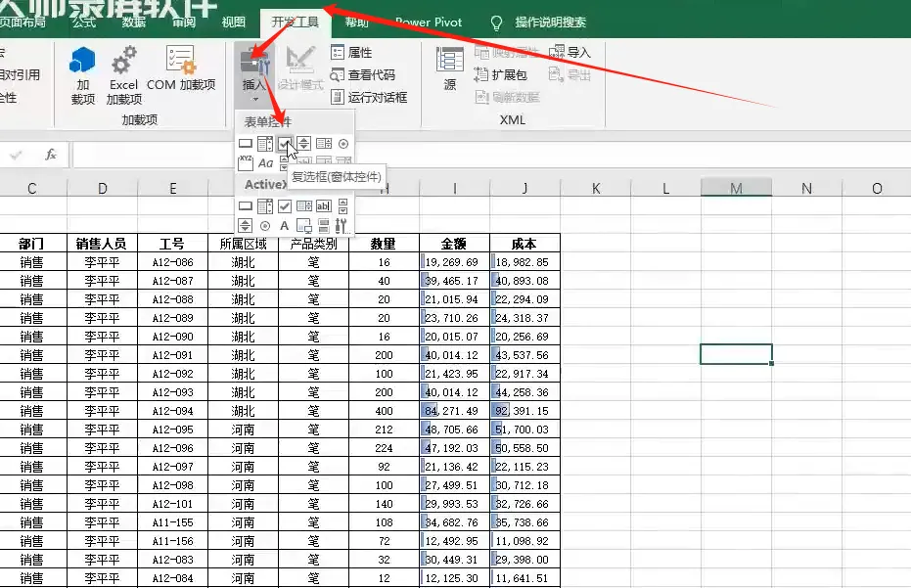Screen dimensions: 911x588
Task: Select cell A12-086
Action: (172, 262)
